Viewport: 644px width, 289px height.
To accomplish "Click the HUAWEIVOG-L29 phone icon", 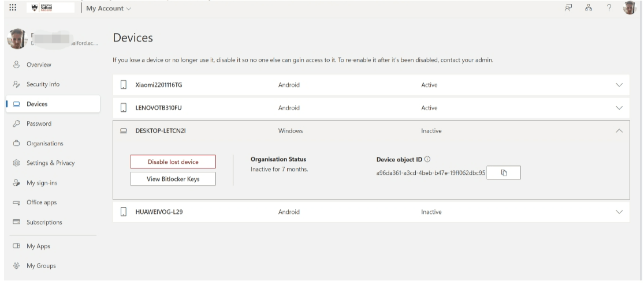I will click(x=123, y=212).
